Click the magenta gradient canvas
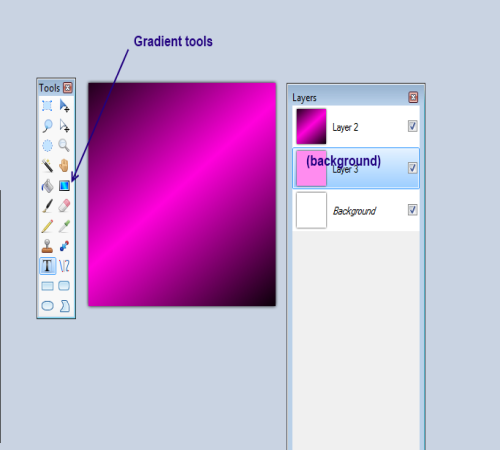 point(182,194)
